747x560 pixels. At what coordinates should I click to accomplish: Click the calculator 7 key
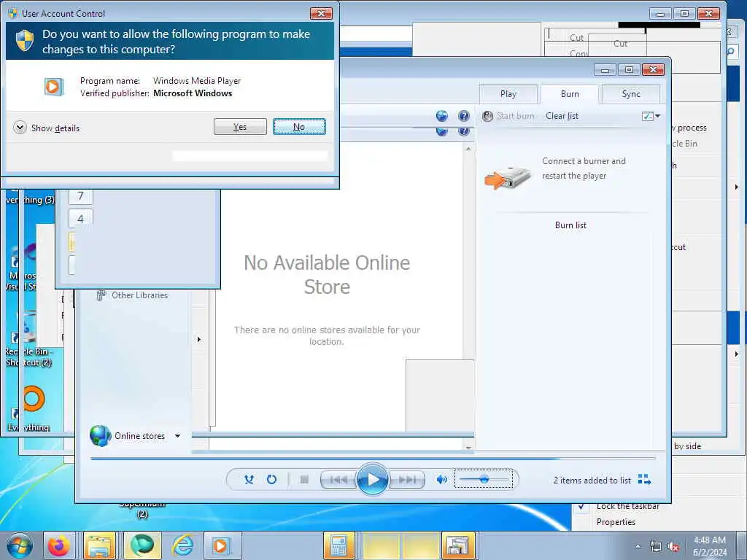click(x=80, y=195)
